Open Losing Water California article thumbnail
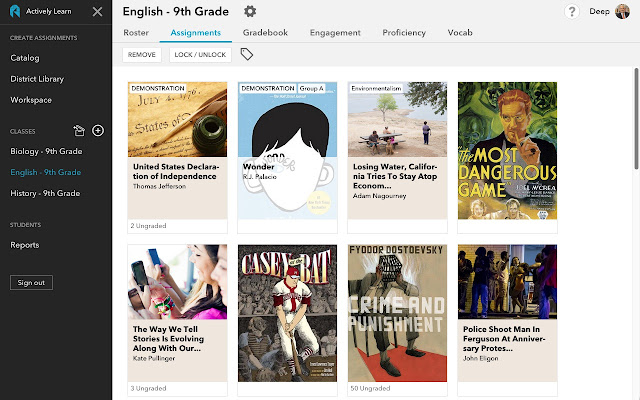Viewport: 640px width, 400px height. pyautogui.click(x=397, y=119)
